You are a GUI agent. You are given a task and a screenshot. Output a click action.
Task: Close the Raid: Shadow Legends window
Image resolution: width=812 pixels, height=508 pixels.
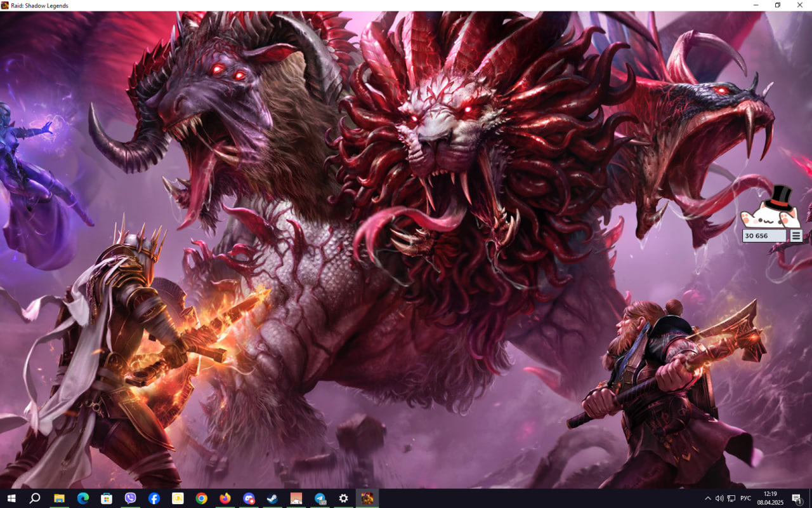click(x=800, y=5)
